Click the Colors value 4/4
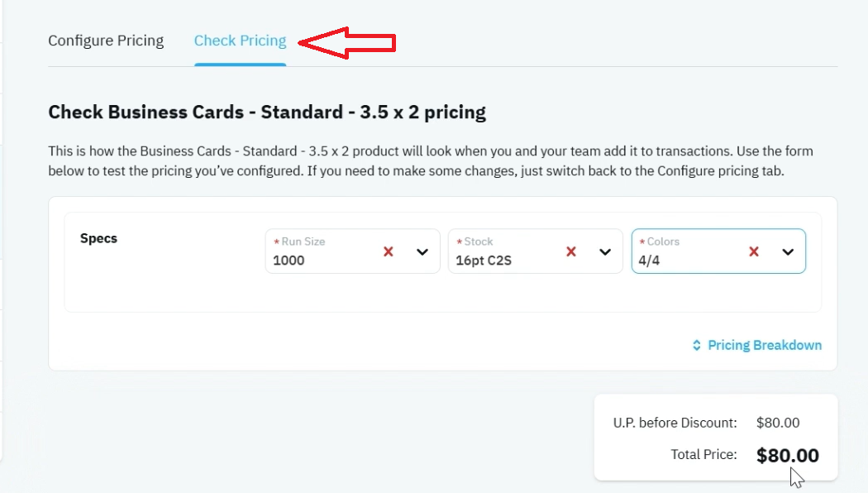The image size is (868, 493). [x=649, y=261]
